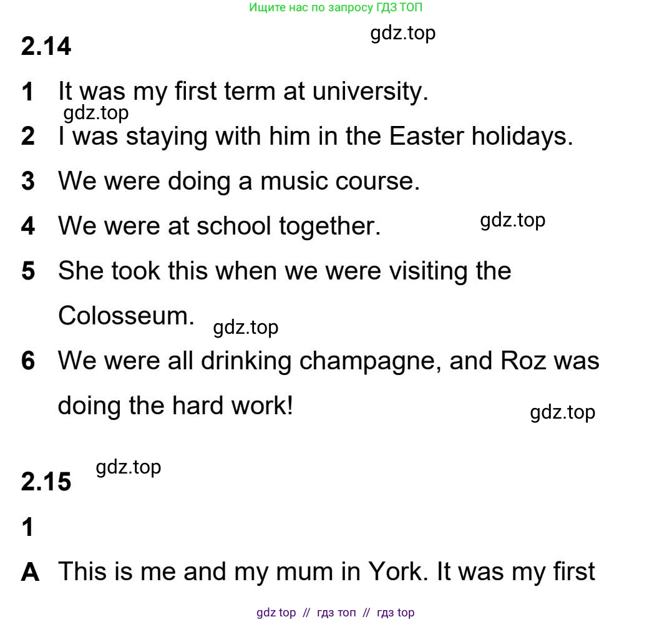The width and height of the screenshot is (672, 622).
Task: Click the line "She took this when we were visiting the"
Action: coord(285,271)
